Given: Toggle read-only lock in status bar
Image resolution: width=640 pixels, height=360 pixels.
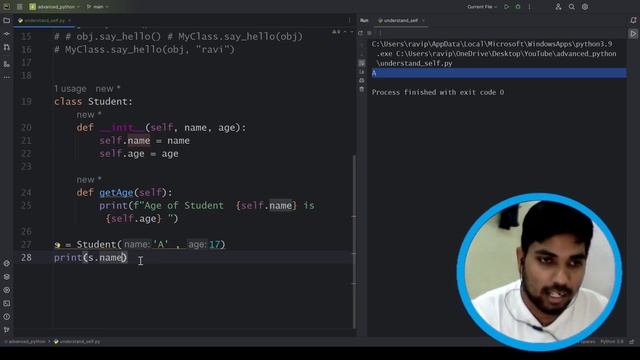Looking at the screenshot, I should point(632,342).
